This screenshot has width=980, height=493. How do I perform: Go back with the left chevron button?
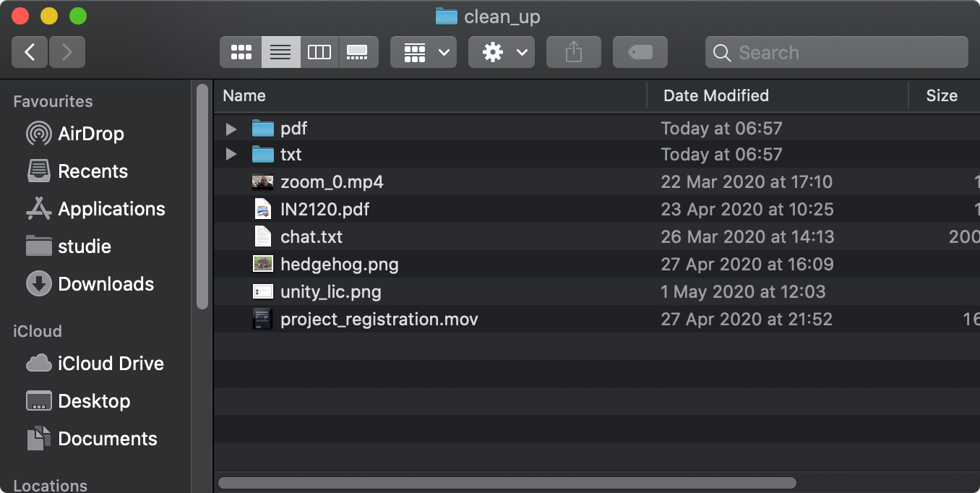30,52
